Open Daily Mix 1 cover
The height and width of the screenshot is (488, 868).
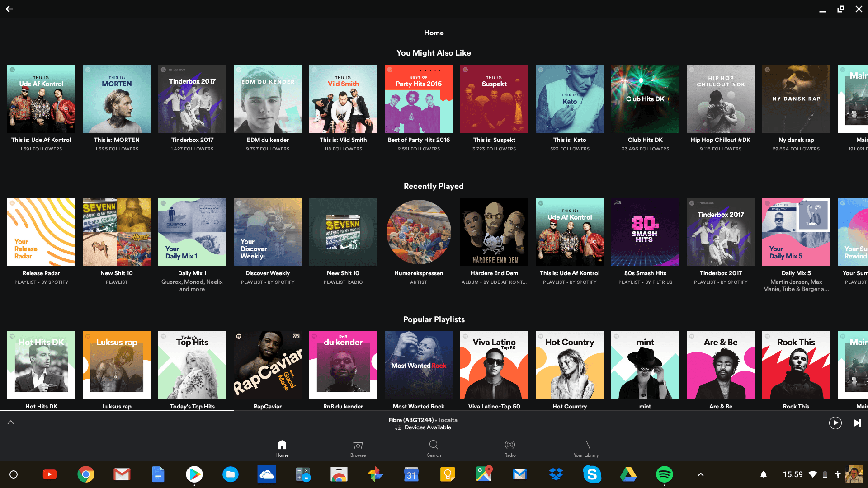[192, 232]
